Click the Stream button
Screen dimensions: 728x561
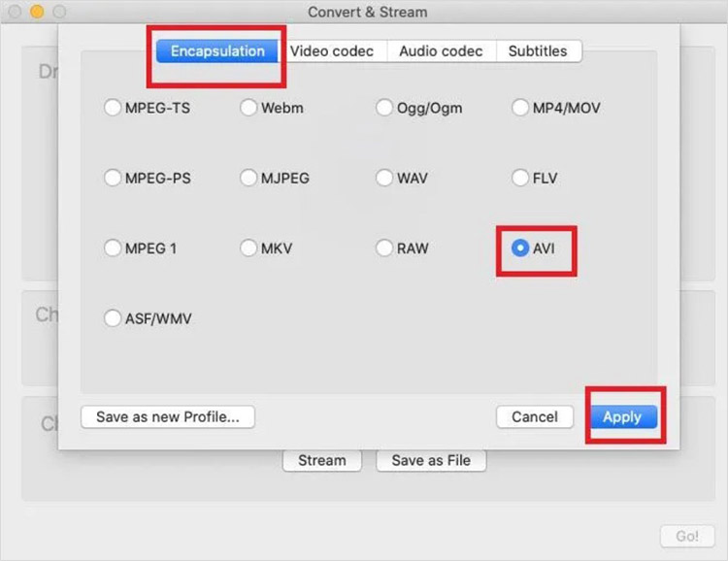tap(322, 460)
